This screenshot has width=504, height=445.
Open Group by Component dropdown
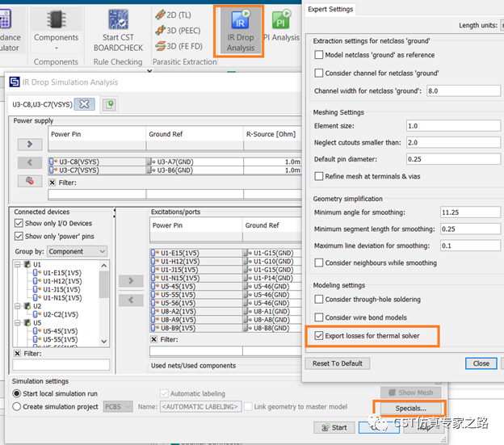click(78, 251)
